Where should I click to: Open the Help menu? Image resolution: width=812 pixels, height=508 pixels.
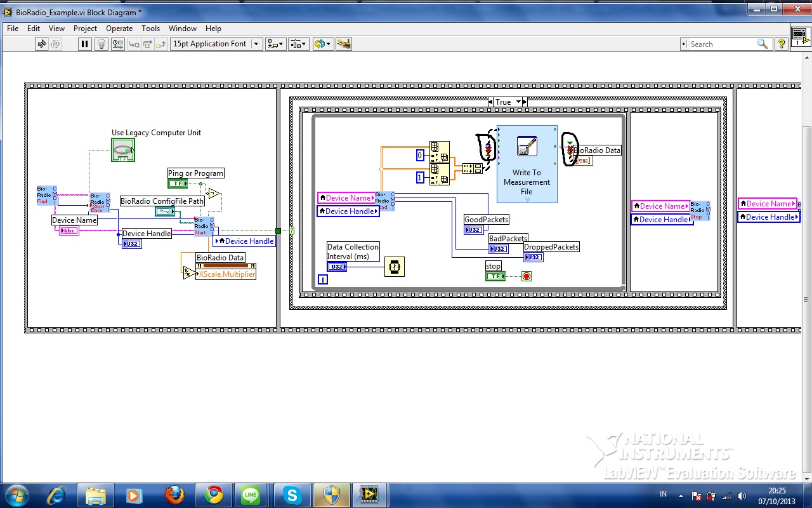[x=213, y=29]
